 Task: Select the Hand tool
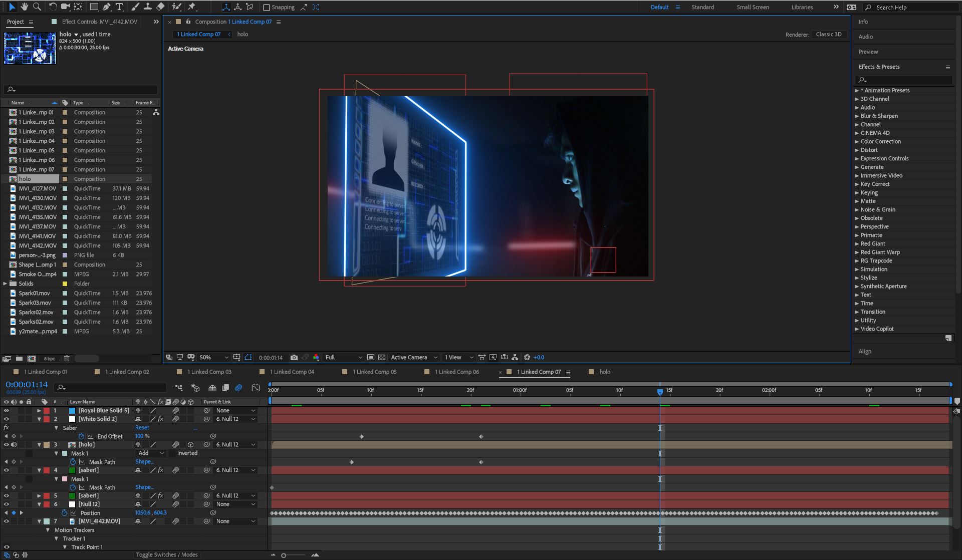(24, 7)
